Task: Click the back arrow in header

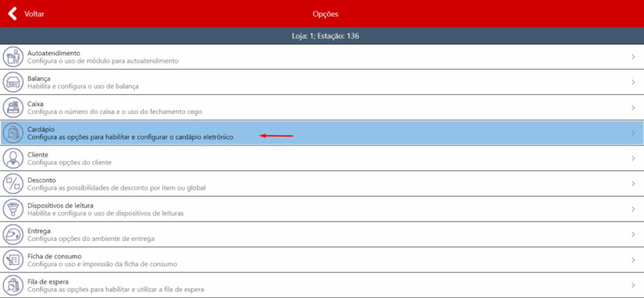Action: coord(12,13)
